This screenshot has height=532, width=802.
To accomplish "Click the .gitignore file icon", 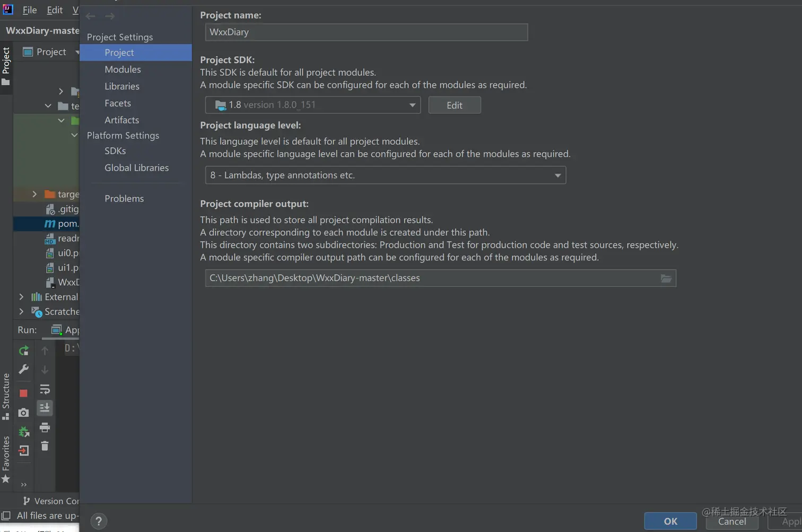I will tap(50, 210).
